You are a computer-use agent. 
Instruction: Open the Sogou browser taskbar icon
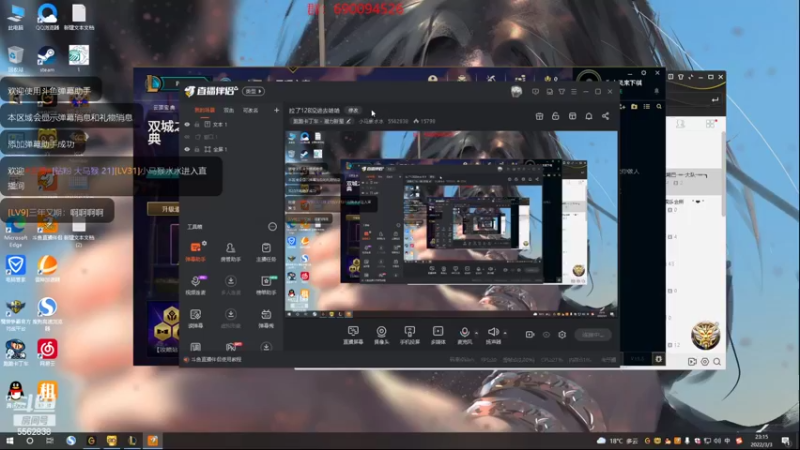click(x=71, y=441)
